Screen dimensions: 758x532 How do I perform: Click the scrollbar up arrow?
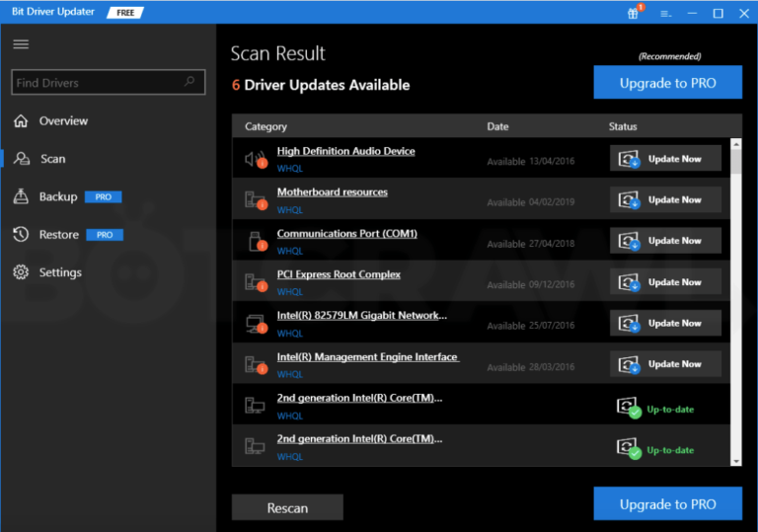(735, 144)
